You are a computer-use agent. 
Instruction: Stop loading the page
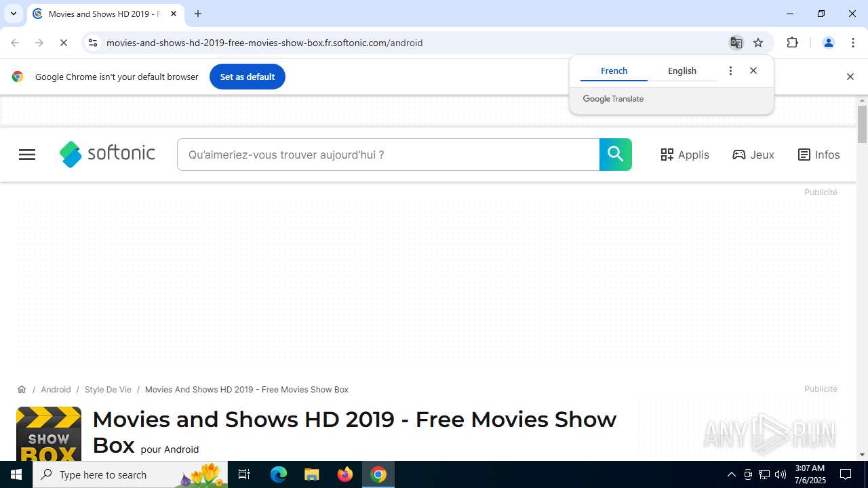coord(64,43)
